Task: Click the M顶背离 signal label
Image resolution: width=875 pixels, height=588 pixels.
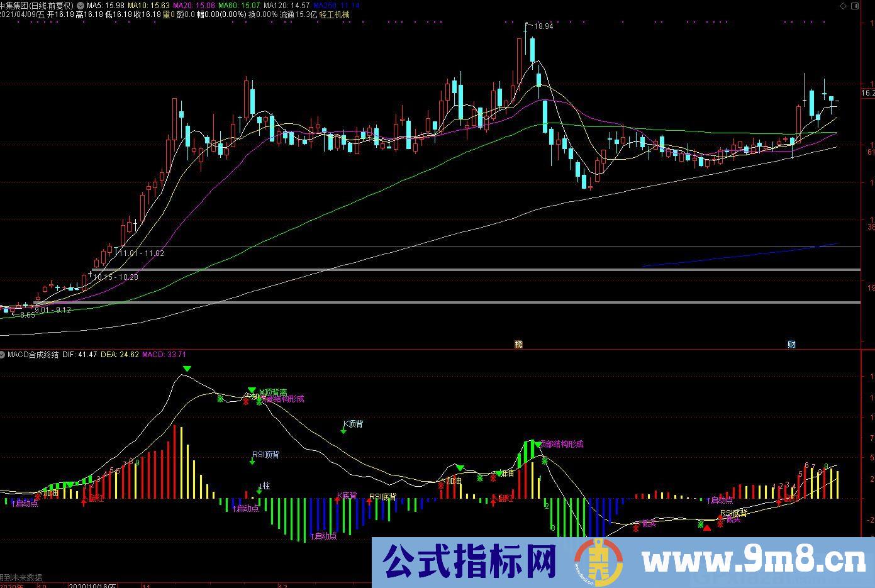Action: 273,392
